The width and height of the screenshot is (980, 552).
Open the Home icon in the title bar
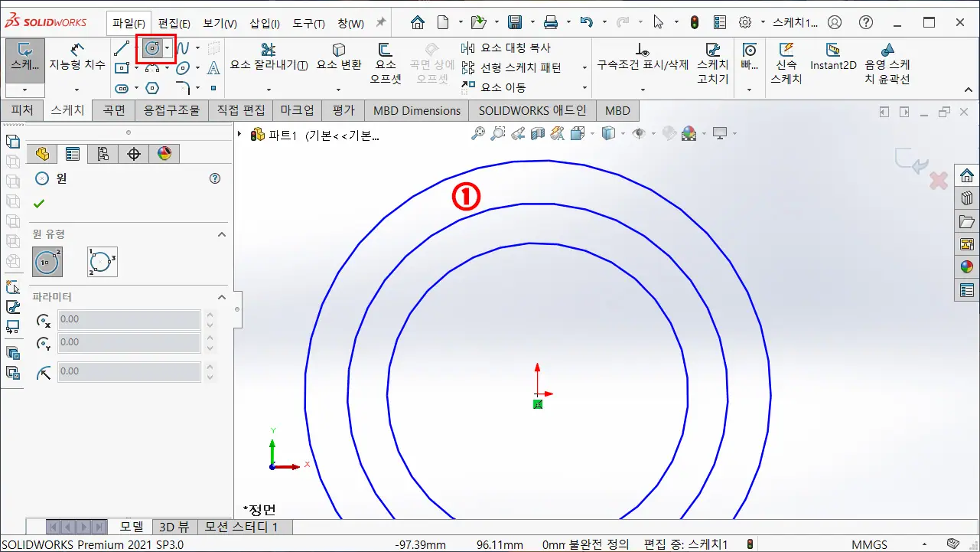tap(418, 22)
